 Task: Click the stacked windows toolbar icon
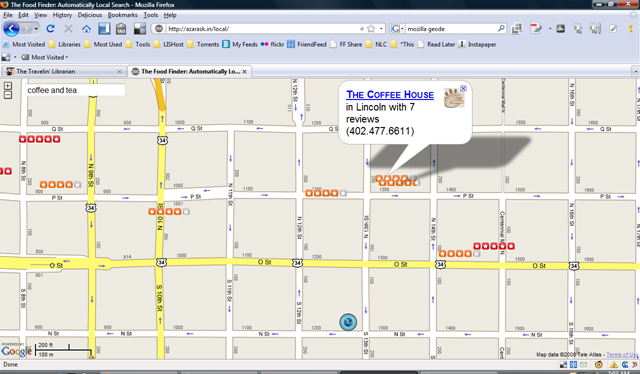point(517,29)
